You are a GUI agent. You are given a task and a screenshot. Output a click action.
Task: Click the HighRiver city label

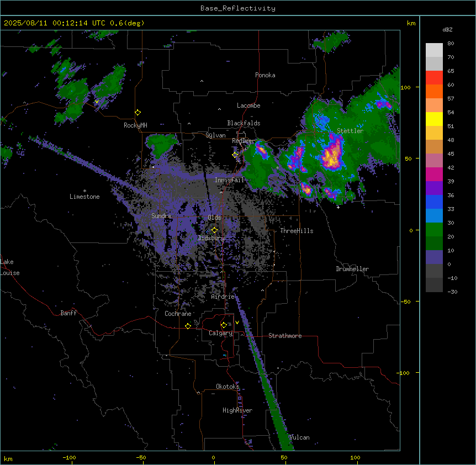click(237, 410)
